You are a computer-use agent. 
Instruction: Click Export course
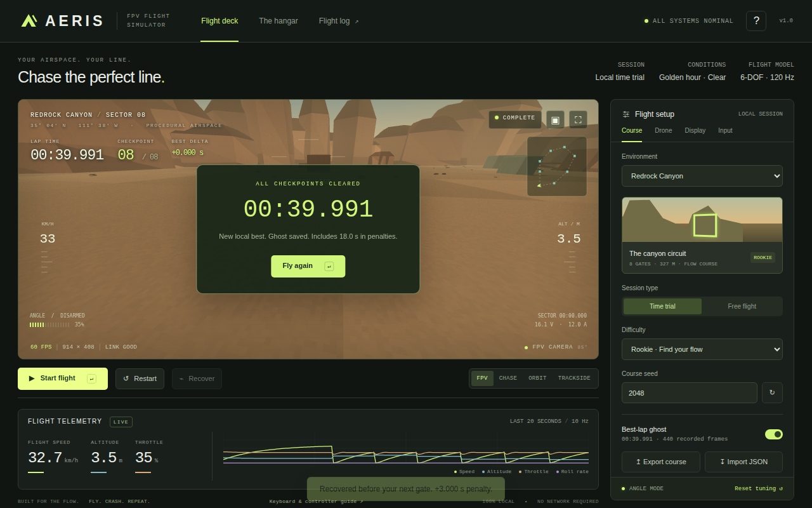coord(661,462)
